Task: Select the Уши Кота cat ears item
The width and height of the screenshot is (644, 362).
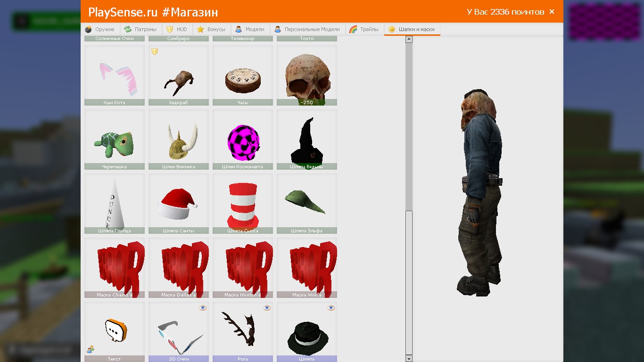Action: 115,75
